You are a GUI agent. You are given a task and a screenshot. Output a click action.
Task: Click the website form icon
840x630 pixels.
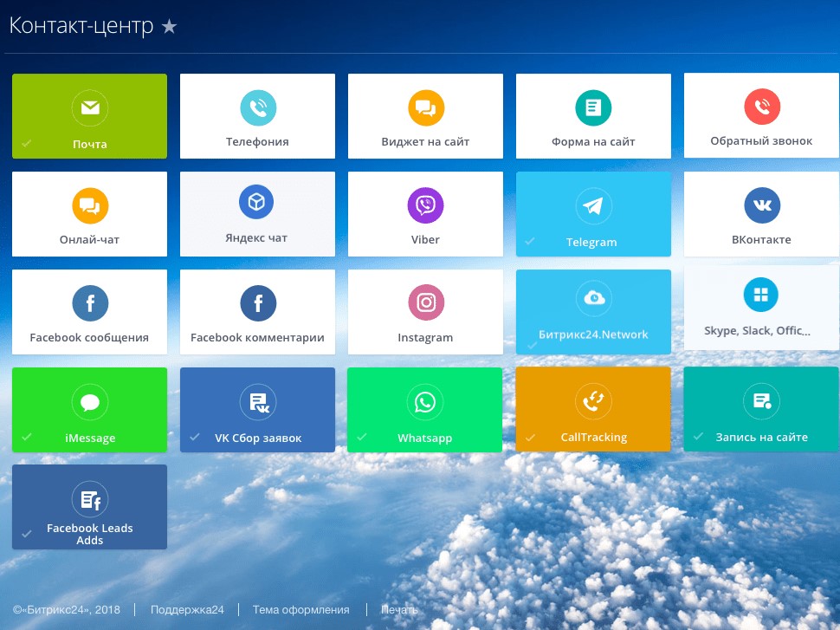(593, 108)
